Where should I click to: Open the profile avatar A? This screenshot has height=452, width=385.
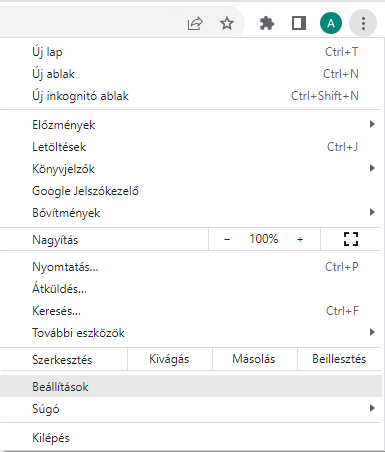[x=331, y=23]
